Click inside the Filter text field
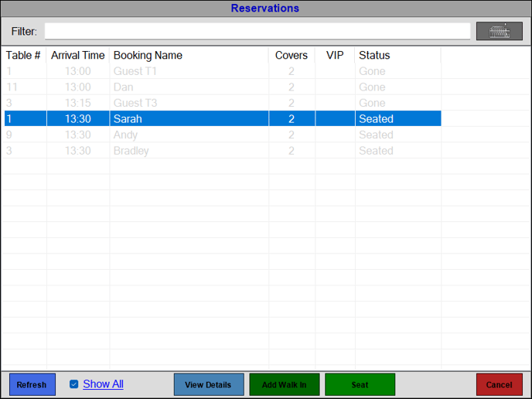This screenshot has height=399, width=532. pyautogui.click(x=257, y=32)
